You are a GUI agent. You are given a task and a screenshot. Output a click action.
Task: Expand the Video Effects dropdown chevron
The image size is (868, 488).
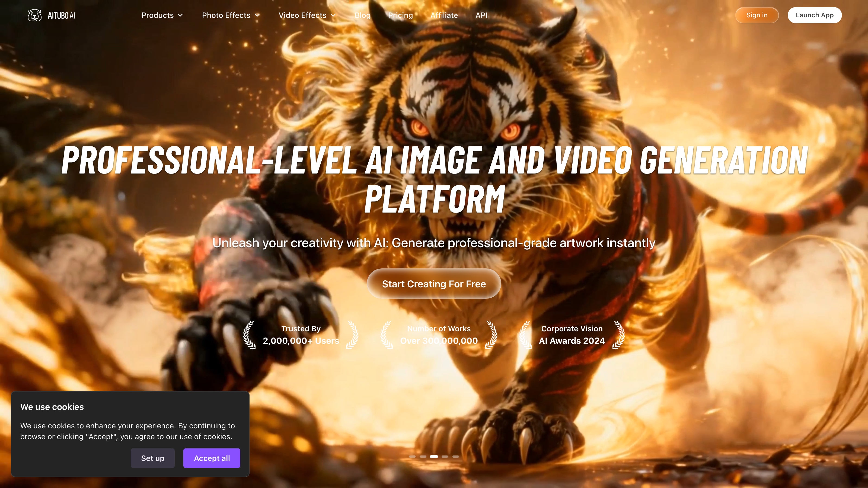pos(333,15)
